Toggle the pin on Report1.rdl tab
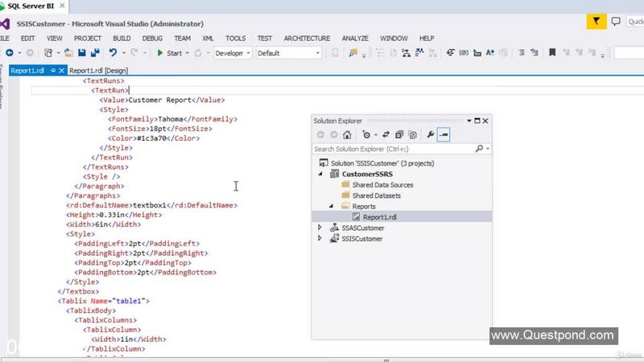The height and width of the screenshot is (362, 644). [53, 71]
